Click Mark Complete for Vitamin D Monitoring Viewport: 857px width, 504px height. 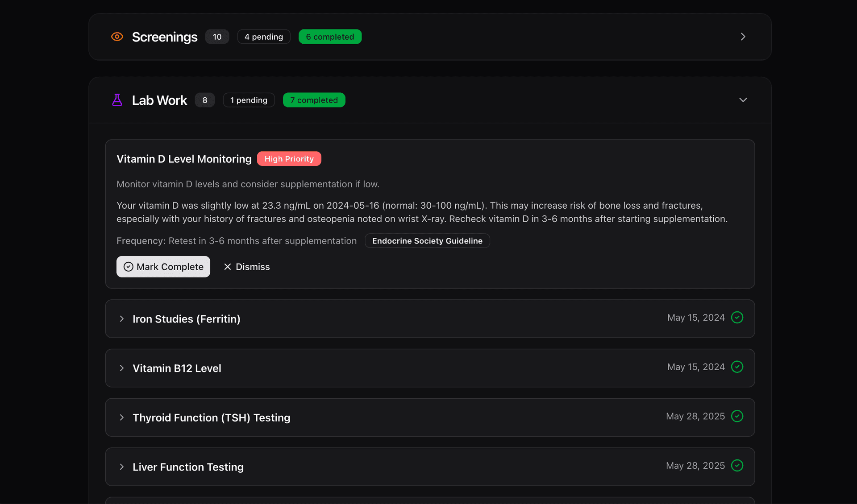[x=163, y=266]
